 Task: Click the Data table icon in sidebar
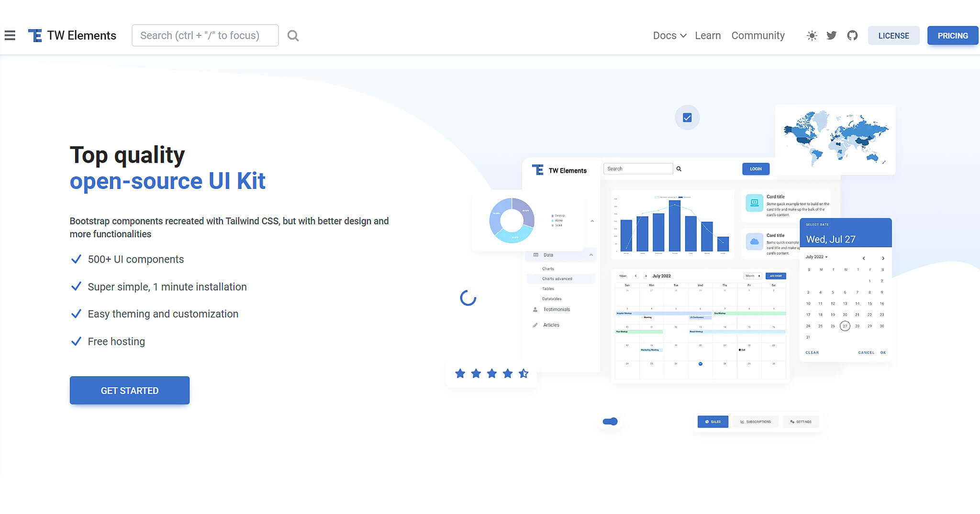tap(535, 255)
